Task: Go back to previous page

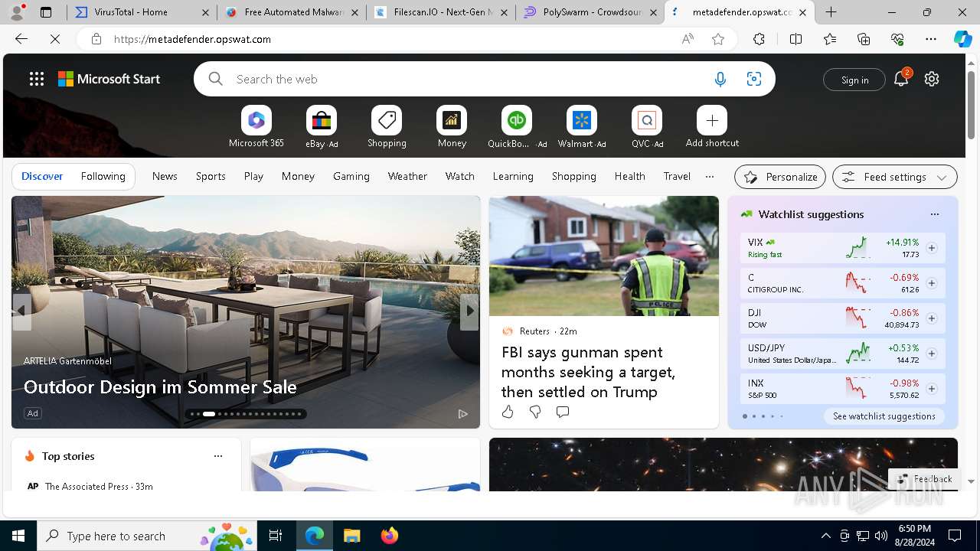Action: (x=21, y=39)
